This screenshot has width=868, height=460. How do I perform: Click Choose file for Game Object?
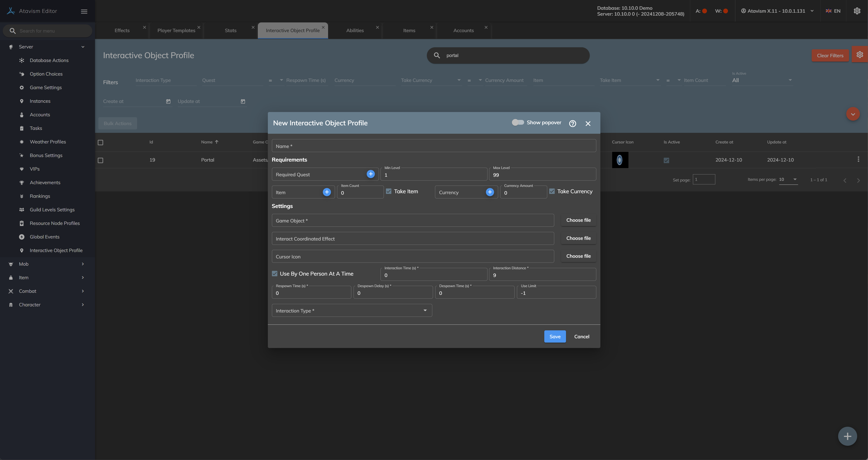[578, 220]
